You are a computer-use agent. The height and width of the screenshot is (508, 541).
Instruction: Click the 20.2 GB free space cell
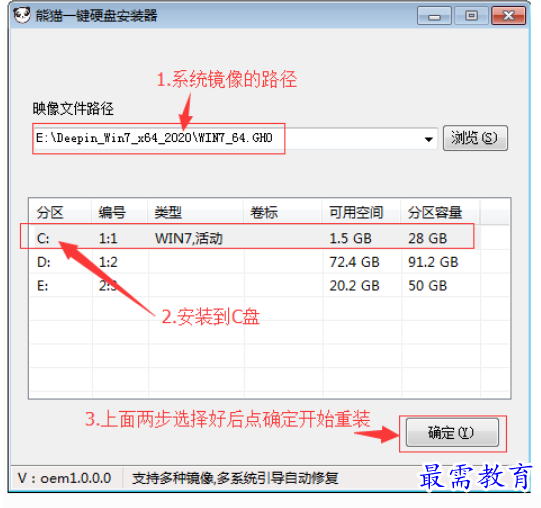tap(354, 285)
